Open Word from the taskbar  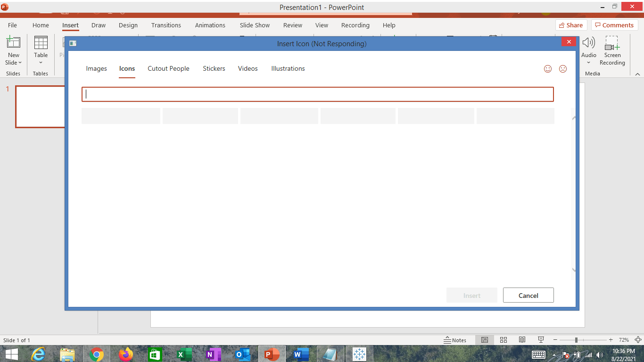pyautogui.click(x=301, y=354)
